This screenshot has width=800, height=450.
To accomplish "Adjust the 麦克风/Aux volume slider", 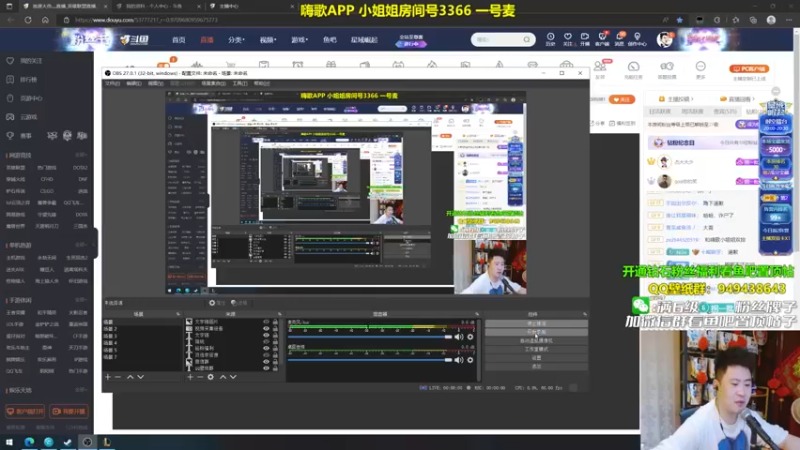I will coord(370,337).
